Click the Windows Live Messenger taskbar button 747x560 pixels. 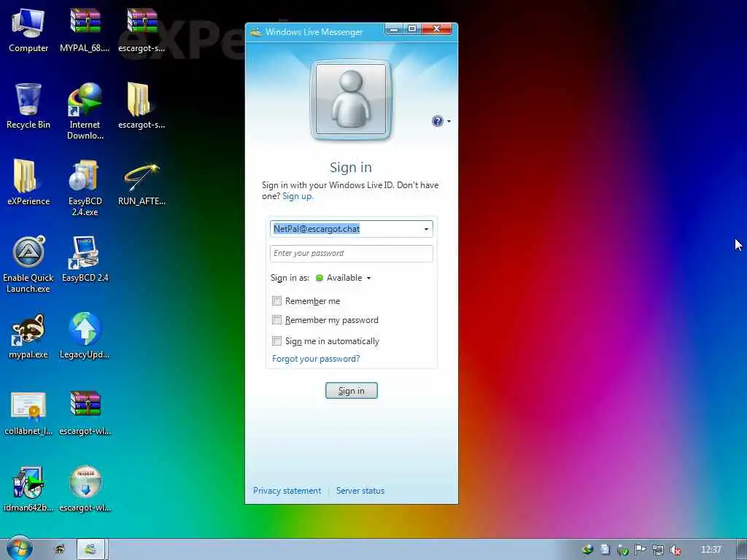(90, 549)
